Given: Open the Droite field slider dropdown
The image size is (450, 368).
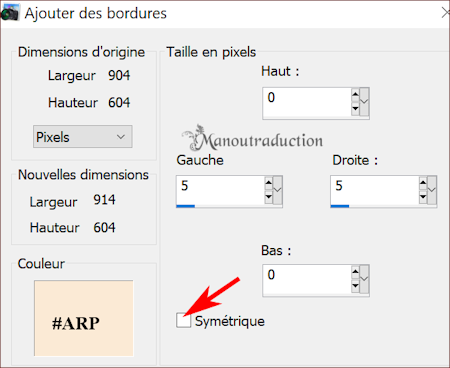Looking at the screenshot, I should [x=432, y=190].
